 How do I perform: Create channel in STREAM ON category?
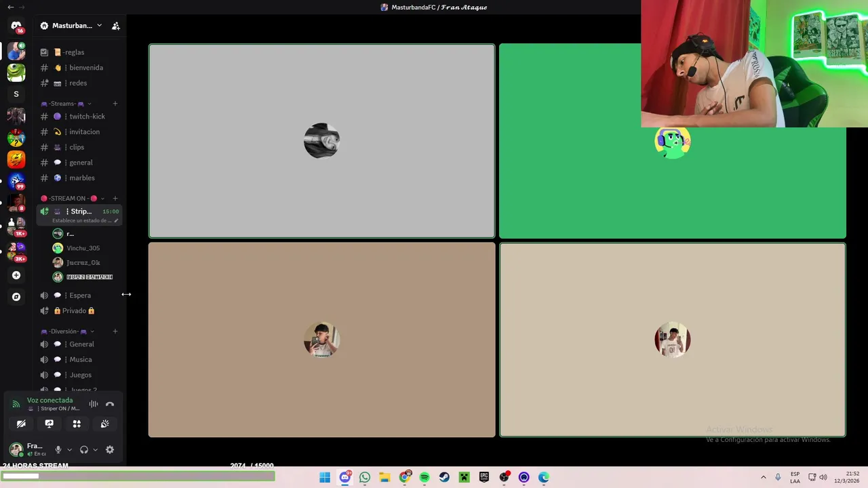coord(115,199)
